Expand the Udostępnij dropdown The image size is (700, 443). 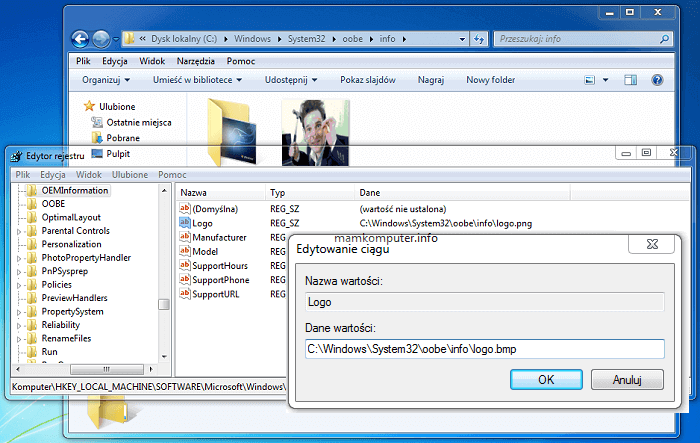point(291,80)
